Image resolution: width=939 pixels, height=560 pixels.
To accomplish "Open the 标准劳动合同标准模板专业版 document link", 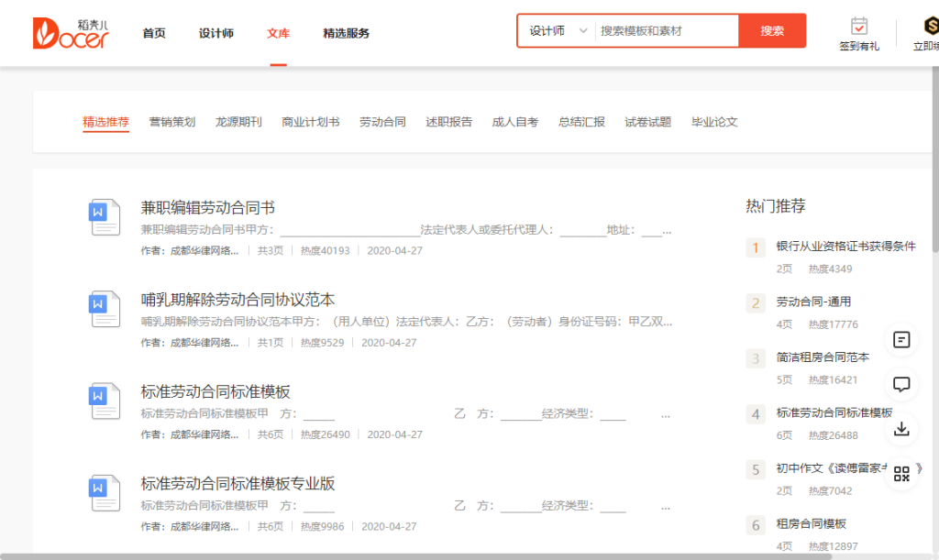I will pos(238,483).
